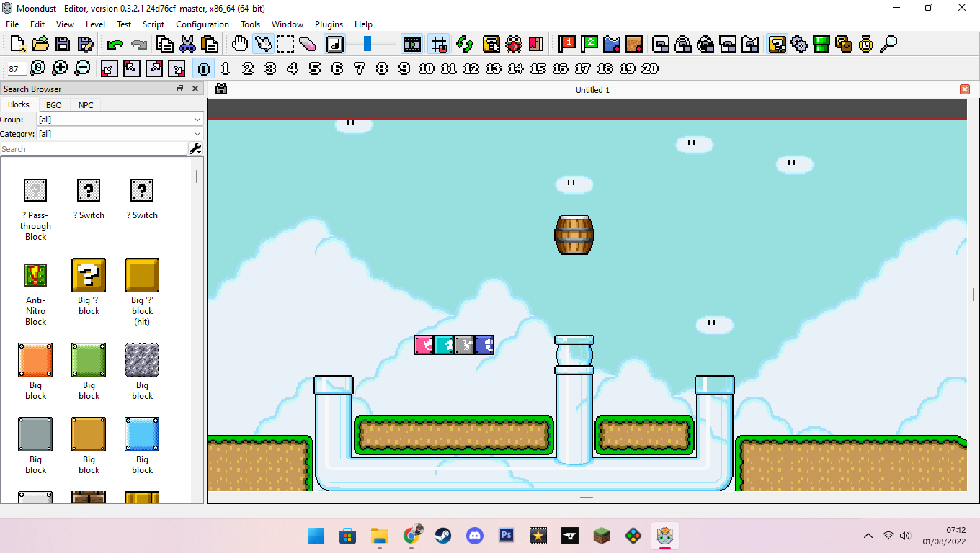
Task: Click the Search input field
Action: [x=94, y=149]
